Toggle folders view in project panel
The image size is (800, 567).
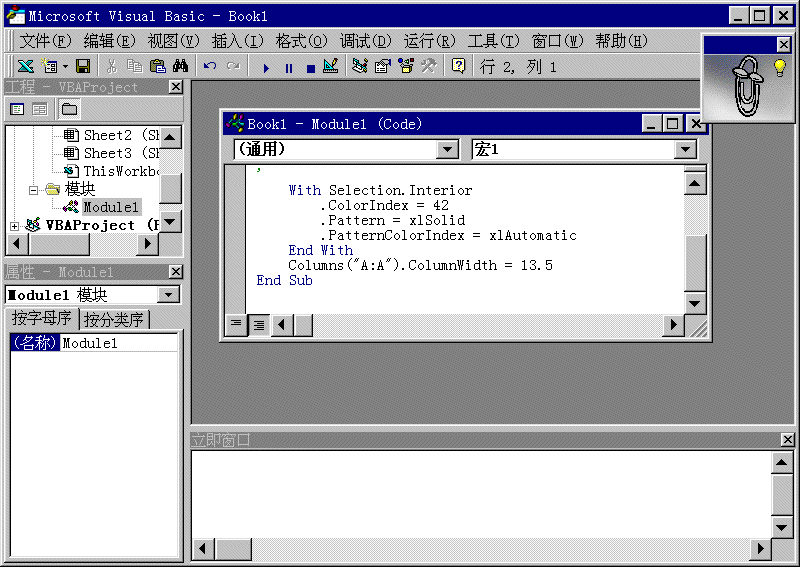pyautogui.click(x=69, y=108)
